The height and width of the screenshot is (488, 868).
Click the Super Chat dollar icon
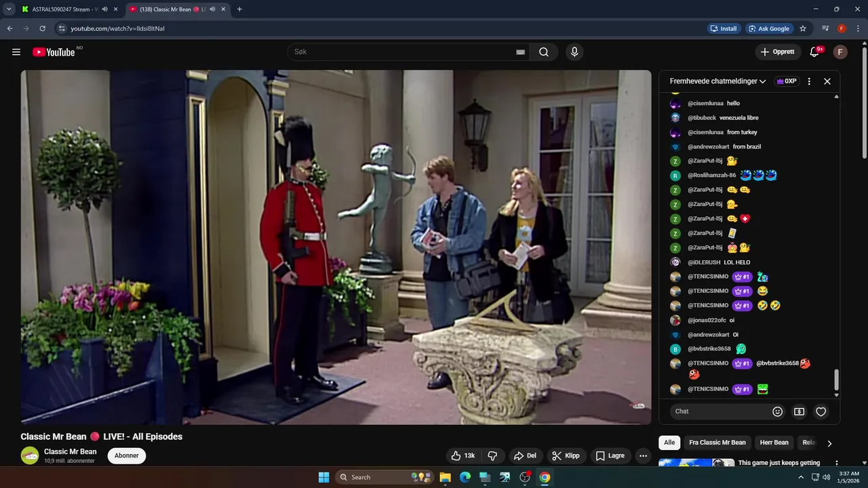[x=800, y=411]
